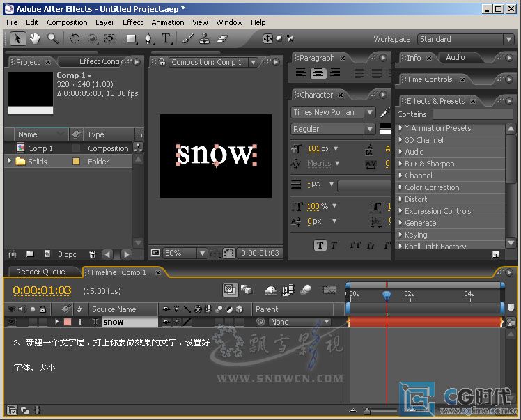Click the Motion Blur enable button

click(x=306, y=290)
